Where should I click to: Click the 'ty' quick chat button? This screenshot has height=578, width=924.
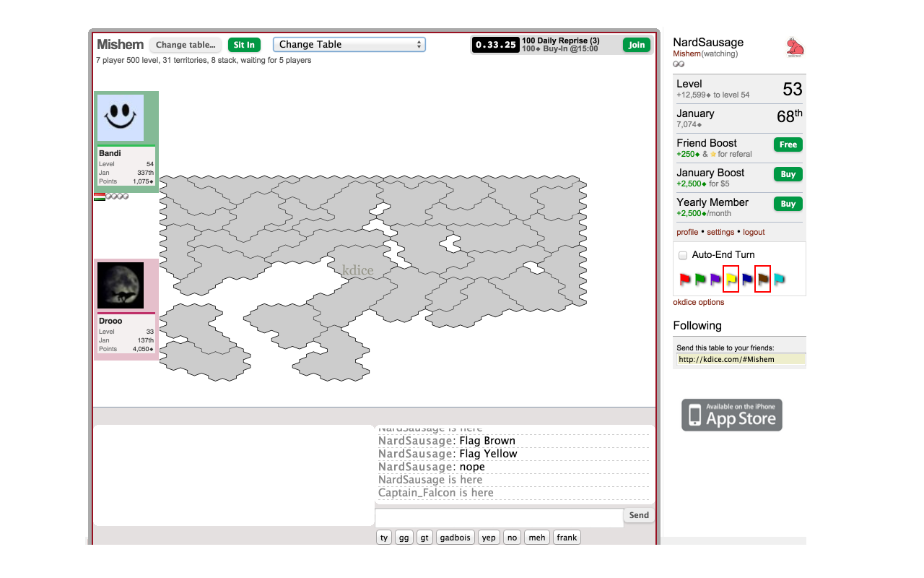coord(384,538)
